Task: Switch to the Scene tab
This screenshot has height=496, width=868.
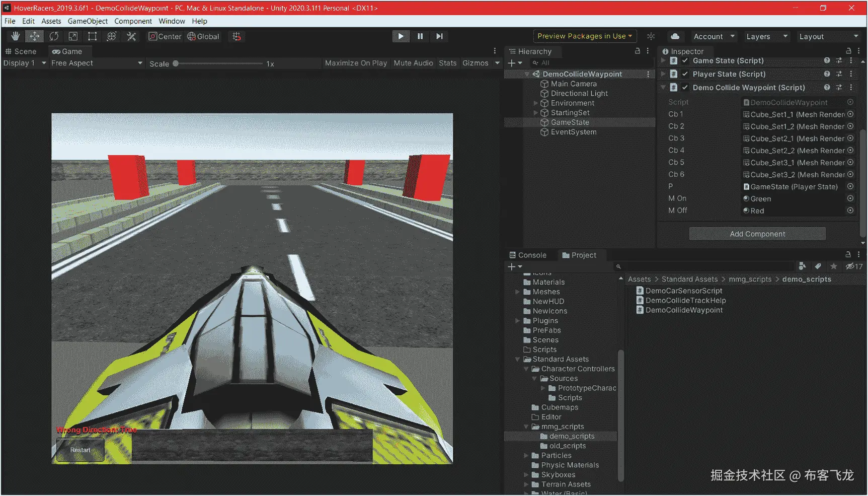Action: point(21,51)
